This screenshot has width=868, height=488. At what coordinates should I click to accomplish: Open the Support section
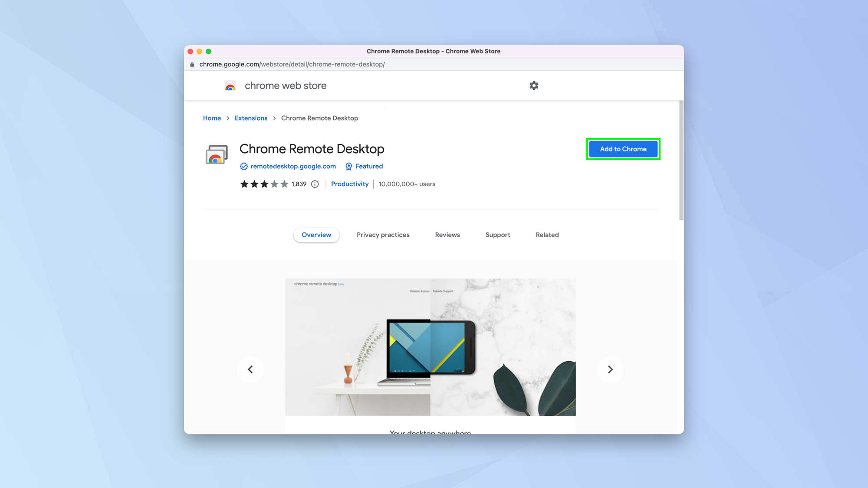pyautogui.click(x=498, y=235)
